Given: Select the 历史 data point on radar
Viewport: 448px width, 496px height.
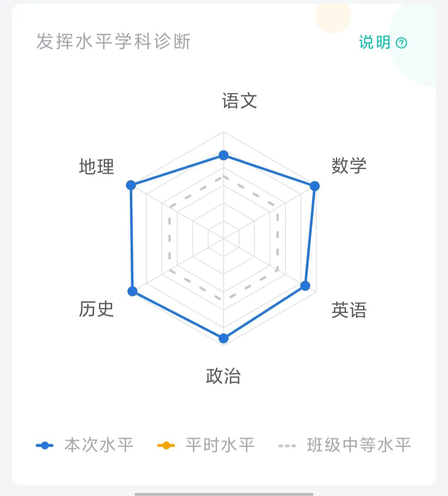Looking at the screenshot, I should (132, 291).
